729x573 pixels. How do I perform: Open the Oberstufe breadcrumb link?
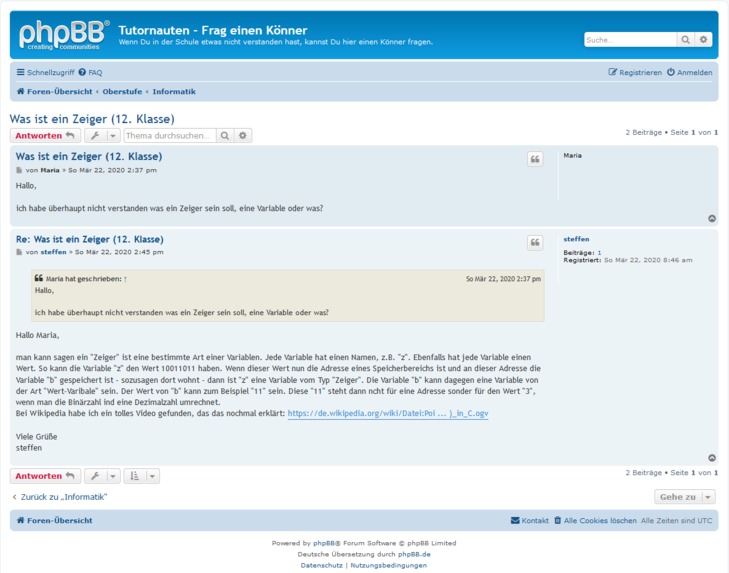[x=122, y=92]
